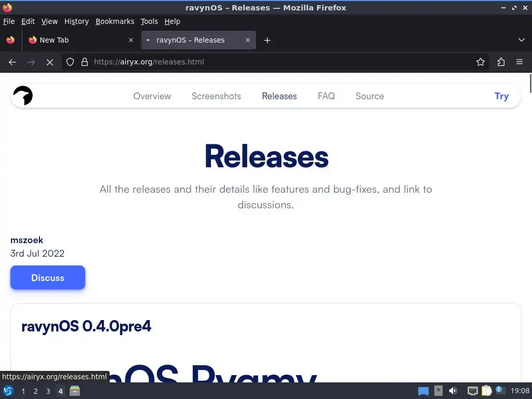
Task: Click the Try link
Action: coord(501,96)
